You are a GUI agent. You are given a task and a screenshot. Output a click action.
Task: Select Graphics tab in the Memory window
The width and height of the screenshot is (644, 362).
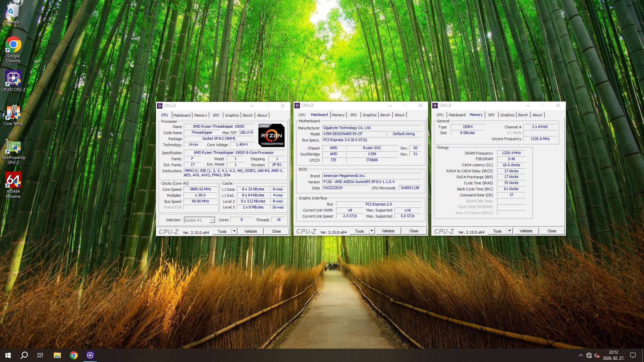(507, 115)
